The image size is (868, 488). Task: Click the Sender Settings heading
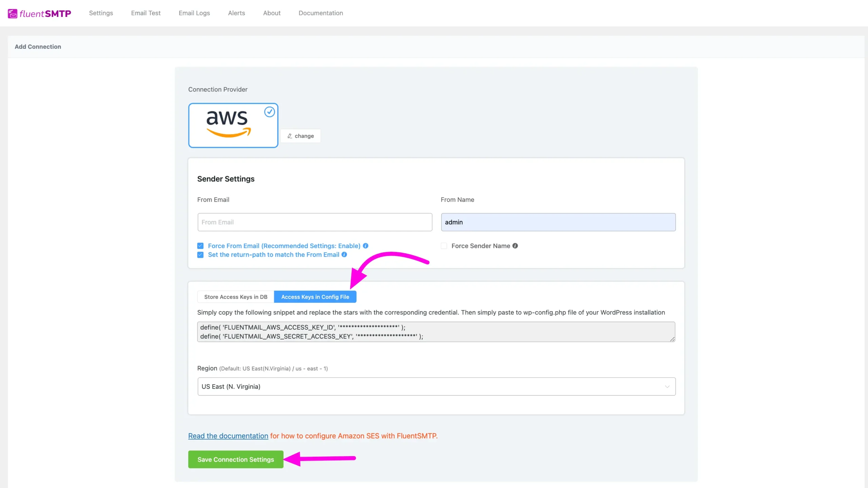(226, 179)
